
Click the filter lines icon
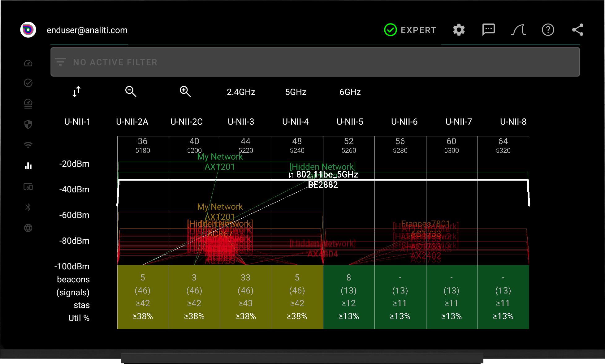coord(60,62)
